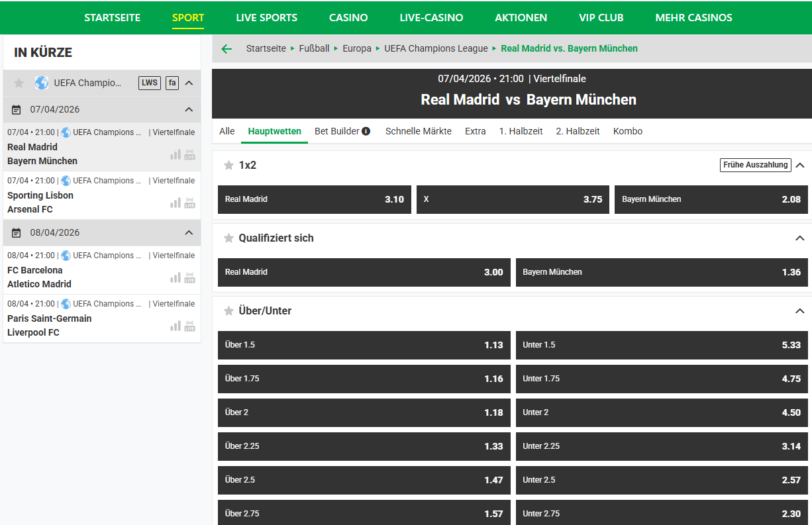Viewport: 812px width, 525px height.
Task: Open the statistics bars for FC Barcelona match
Action: (x=176, y=277)
